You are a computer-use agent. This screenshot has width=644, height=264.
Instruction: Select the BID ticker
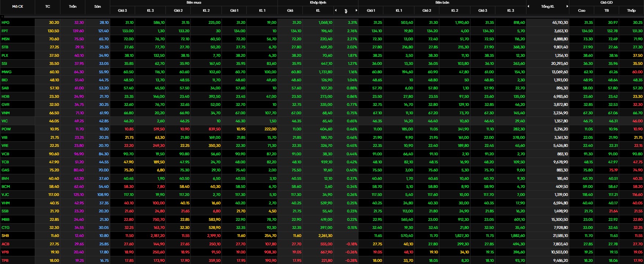pos(4,80)
